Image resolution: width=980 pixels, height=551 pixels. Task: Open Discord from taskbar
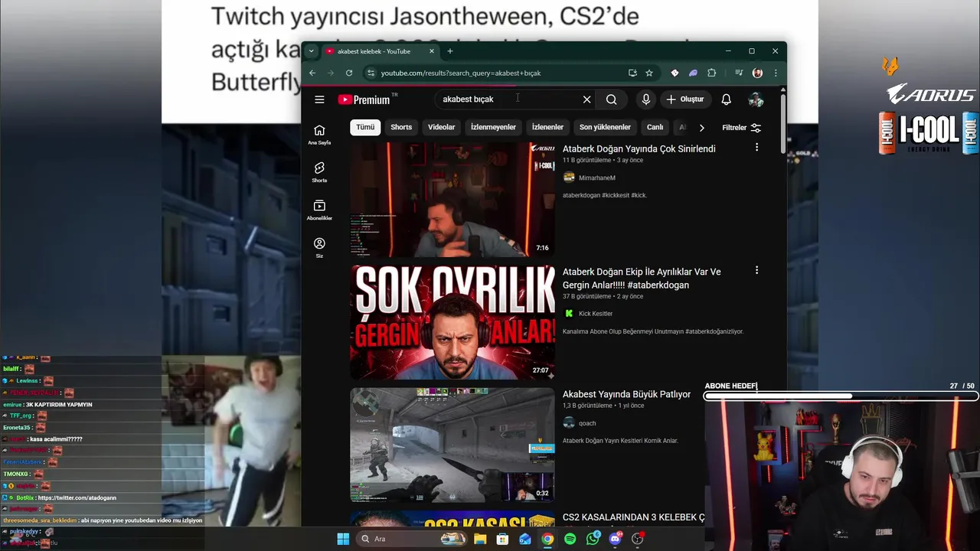[x=615, y=539]
